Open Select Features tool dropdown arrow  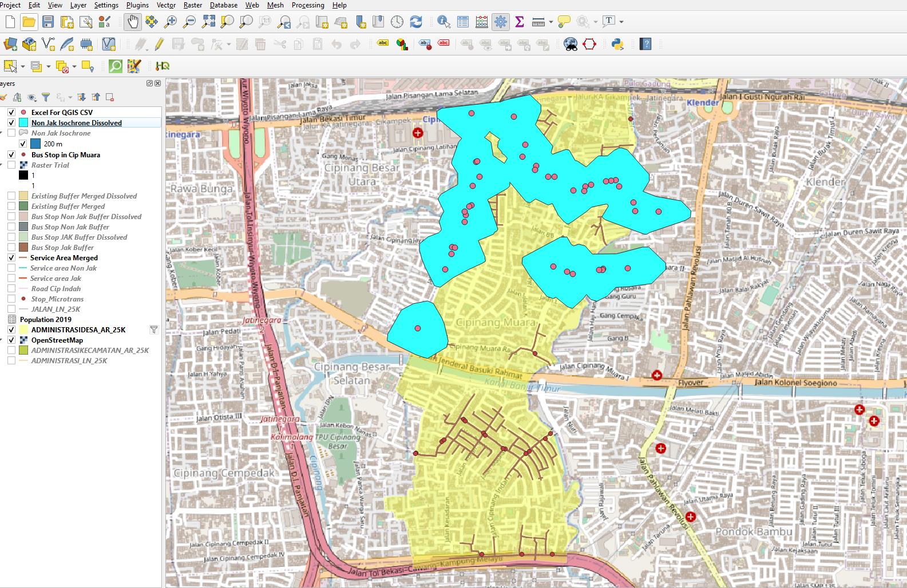[x=22, y=66]
